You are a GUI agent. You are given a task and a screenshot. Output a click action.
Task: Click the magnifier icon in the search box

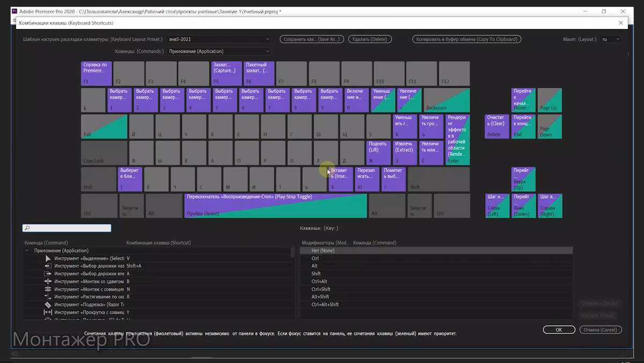(27, 228)
